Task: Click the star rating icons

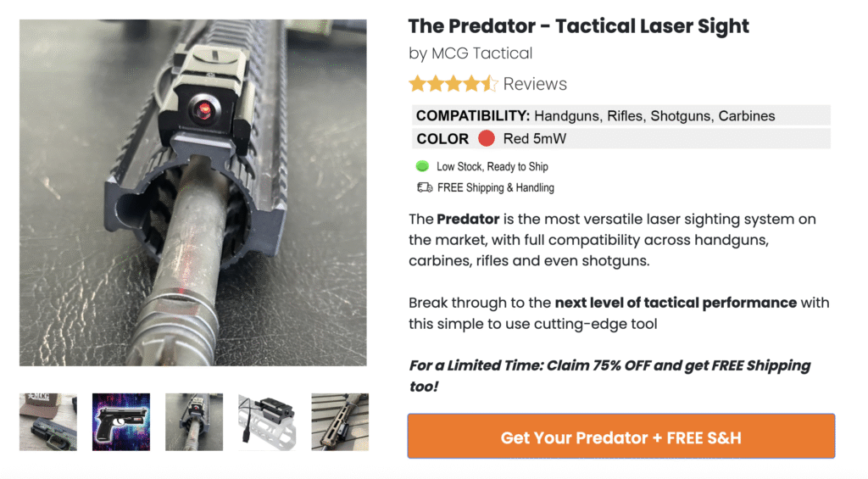Action: pyautogui.click(x=453, y=84)
